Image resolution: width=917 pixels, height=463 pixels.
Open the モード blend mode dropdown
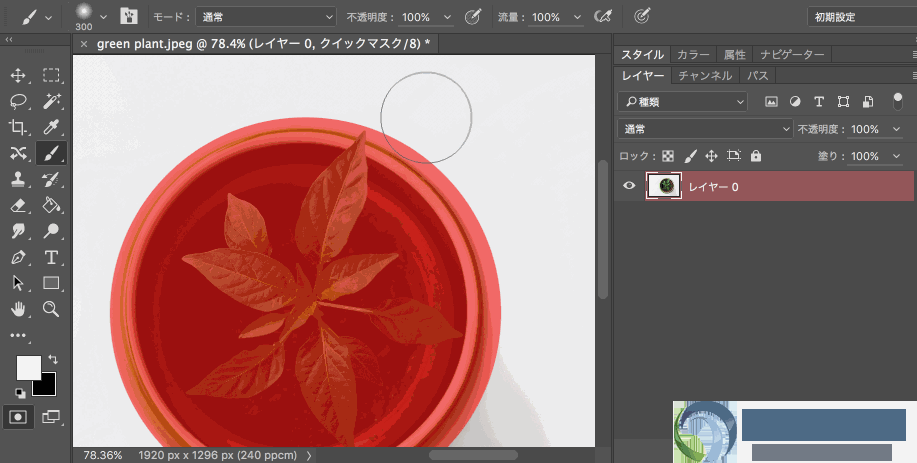[x=266, y=17]
